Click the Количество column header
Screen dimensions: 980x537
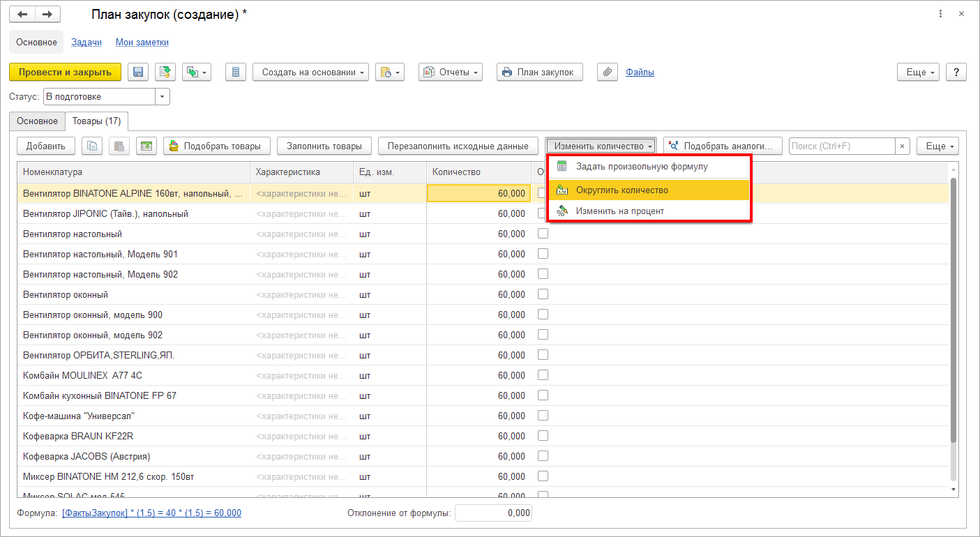pyautogui.click(x=478, y=172)
